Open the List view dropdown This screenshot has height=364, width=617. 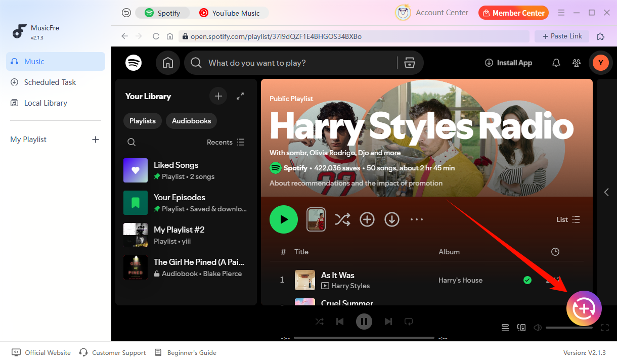(568, 219)
